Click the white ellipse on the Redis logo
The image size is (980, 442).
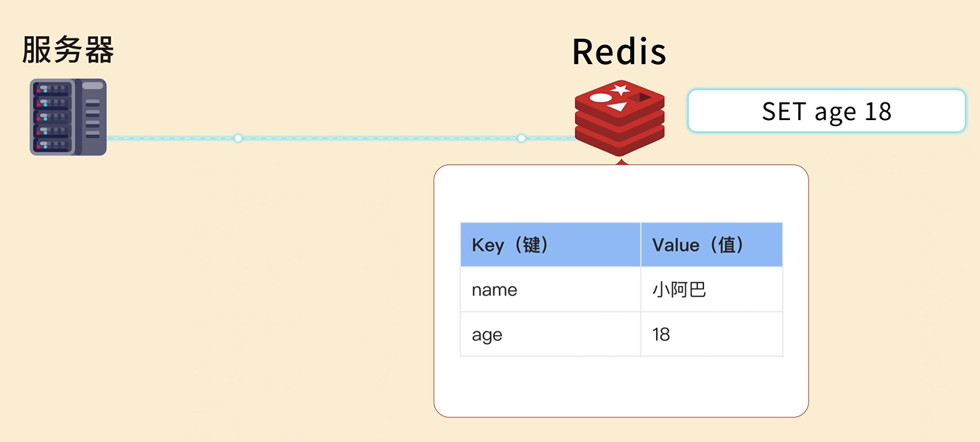point(601,98)
